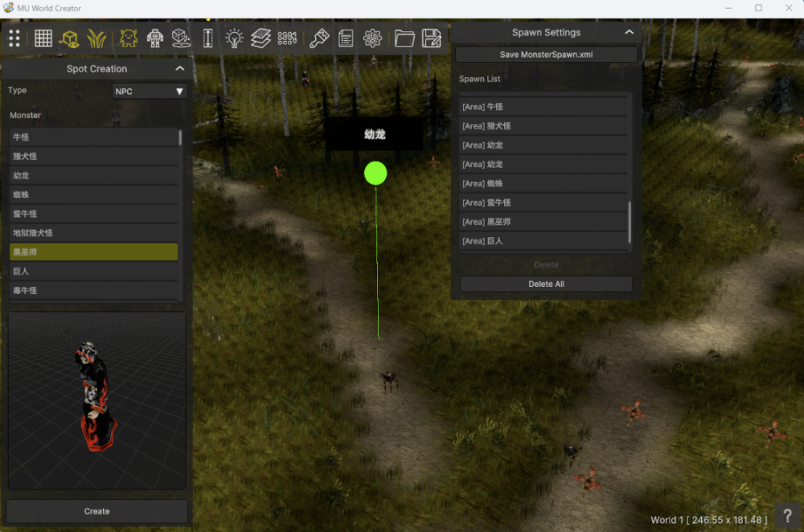Click the Create button
The image size is (804, 532).
click(96, 511)
